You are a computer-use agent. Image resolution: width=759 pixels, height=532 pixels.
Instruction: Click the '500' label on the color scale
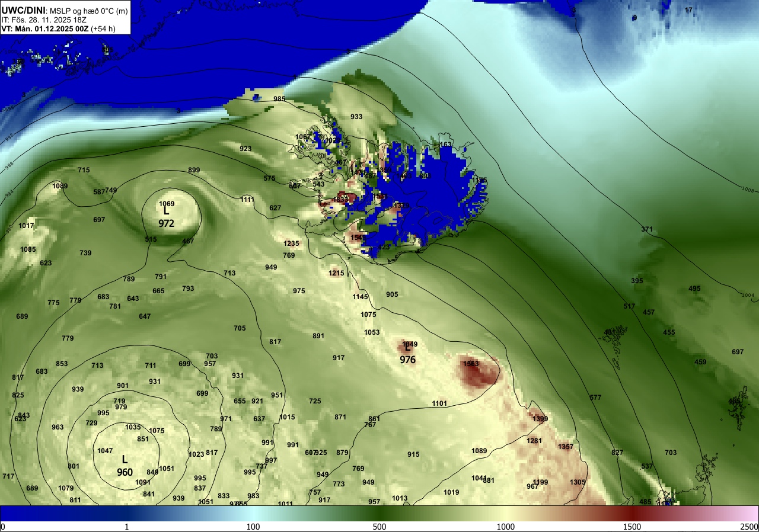(379, 527)
